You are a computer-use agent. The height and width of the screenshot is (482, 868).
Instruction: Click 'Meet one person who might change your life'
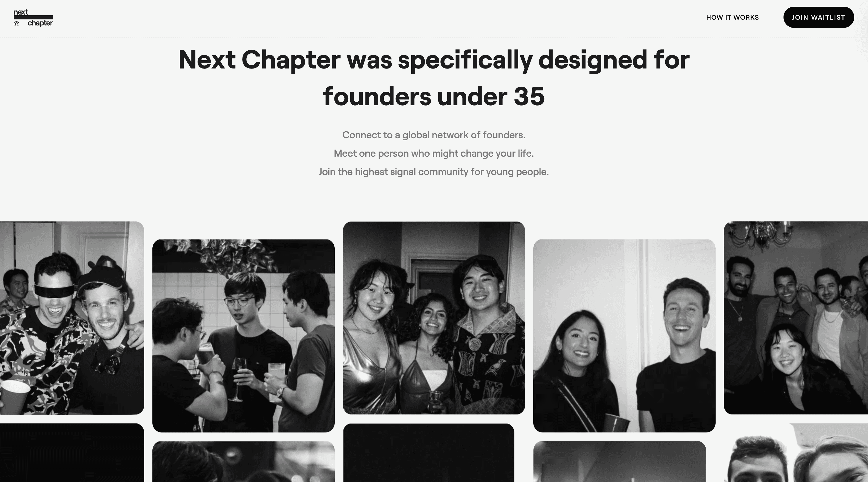click(434, 154)
